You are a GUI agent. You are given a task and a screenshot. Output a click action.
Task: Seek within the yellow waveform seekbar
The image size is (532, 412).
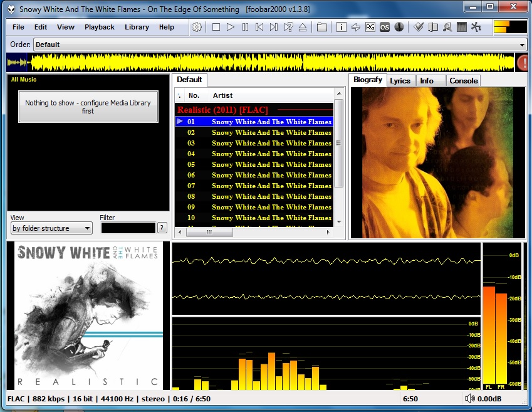[260, 62]
